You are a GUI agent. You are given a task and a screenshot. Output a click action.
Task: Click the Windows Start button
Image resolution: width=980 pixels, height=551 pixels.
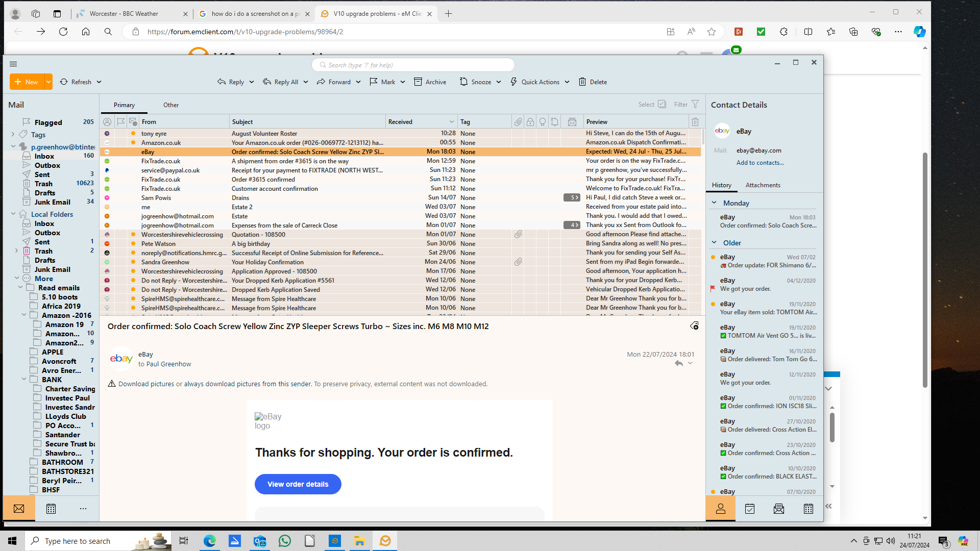12,541
